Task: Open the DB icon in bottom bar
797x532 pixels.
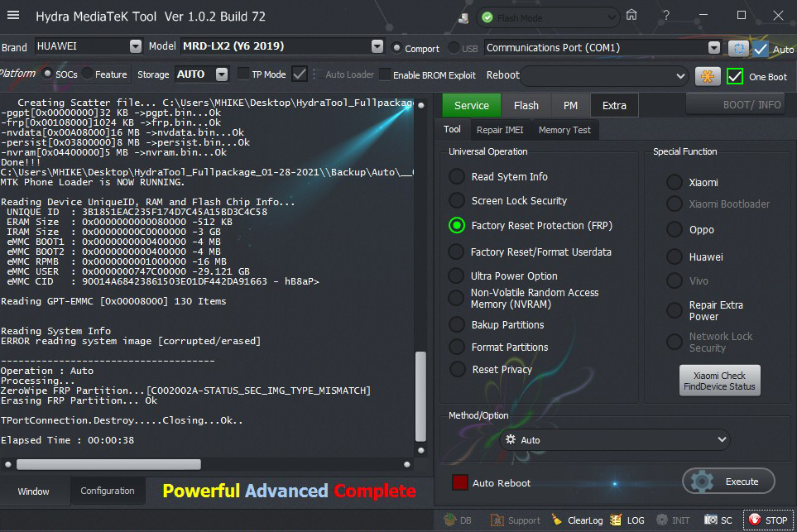Action: 450,520
